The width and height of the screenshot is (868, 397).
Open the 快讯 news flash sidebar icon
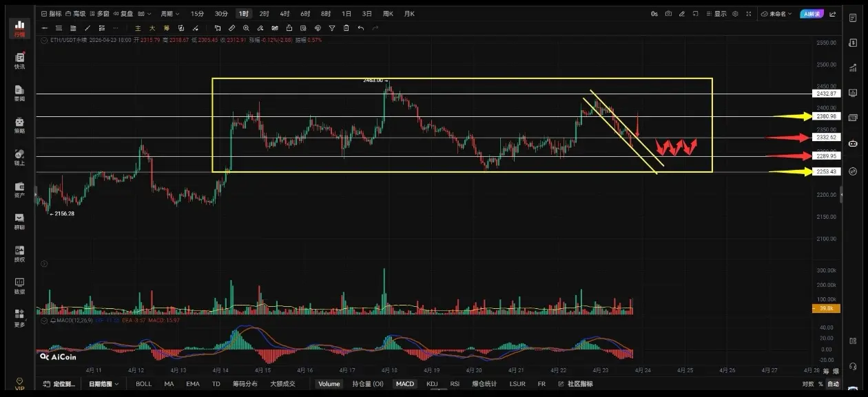click(x=19, y=61)
